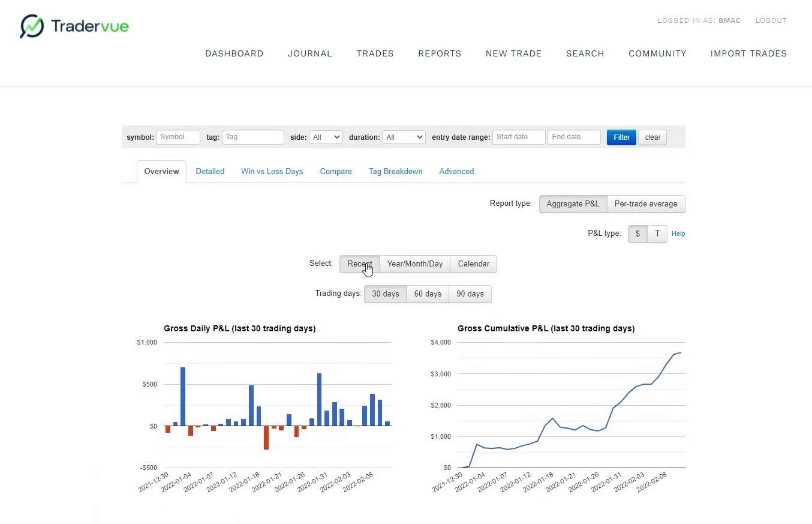
Task: Open the Tag Breakdown tab
Action: click(396, 172)
